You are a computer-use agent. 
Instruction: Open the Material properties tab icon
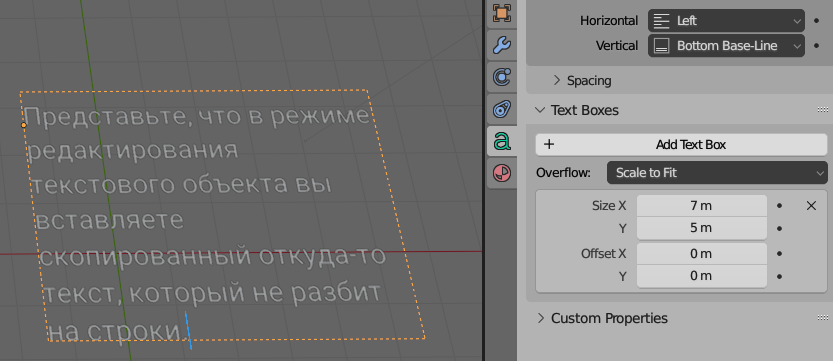[x=502, y=173]
